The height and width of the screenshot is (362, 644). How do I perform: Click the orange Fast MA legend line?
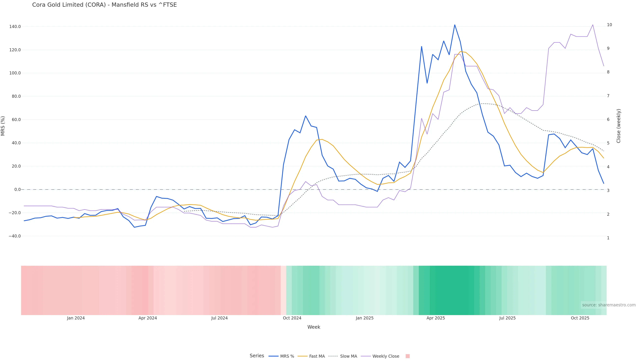[303, 356]
